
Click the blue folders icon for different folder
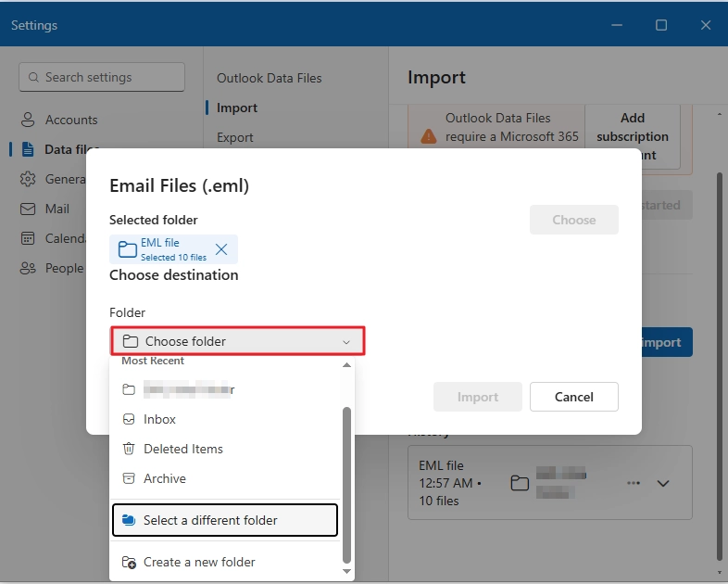click(x=129, y=520)
